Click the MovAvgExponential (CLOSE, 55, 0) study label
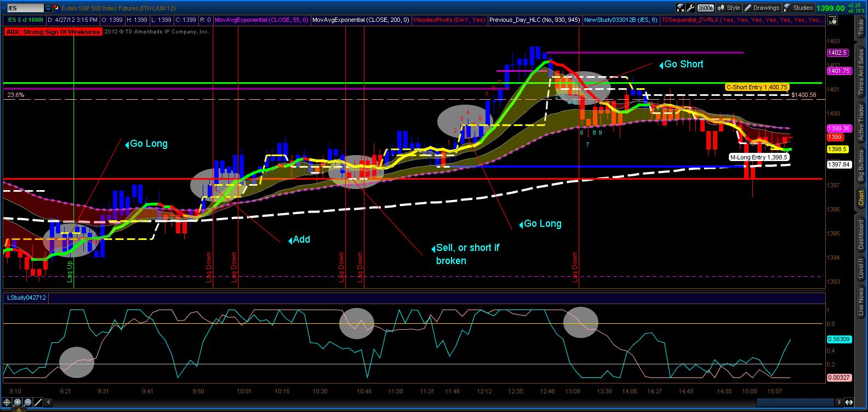Image resolution: width=868 pixels, height=412 pixels. (261, 20)
